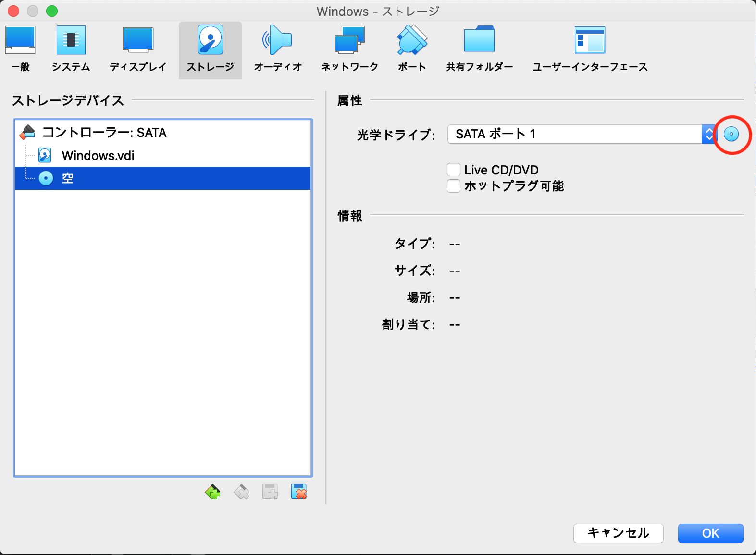Viewport: 756px width, 555px height.
Task: Click the red window close button
Action: [13, 11]
